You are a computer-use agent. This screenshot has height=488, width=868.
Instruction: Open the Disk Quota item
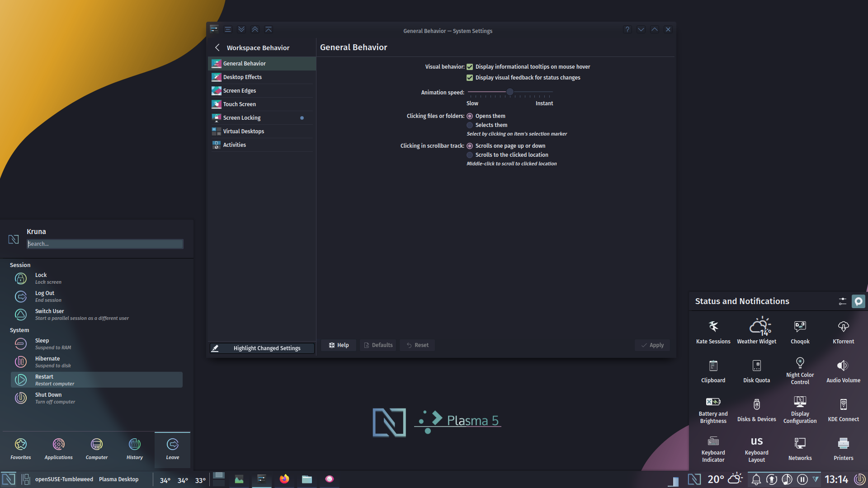pos(756,371)
